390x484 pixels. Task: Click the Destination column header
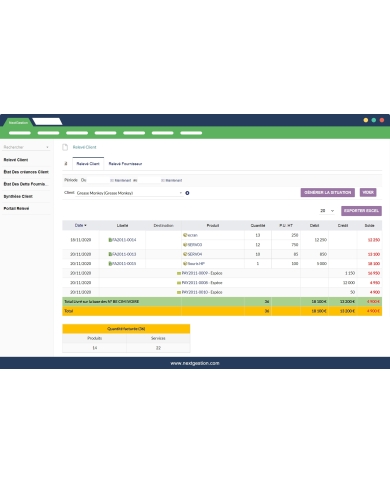coord(163,225)
